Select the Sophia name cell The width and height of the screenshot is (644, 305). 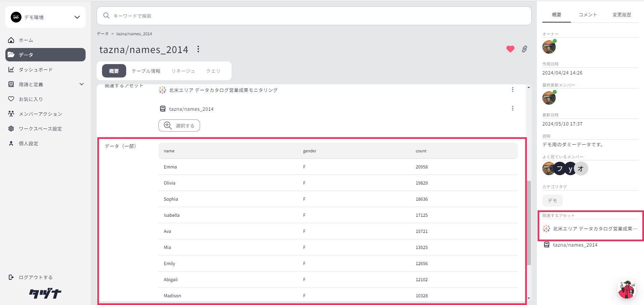coord(171,199)
